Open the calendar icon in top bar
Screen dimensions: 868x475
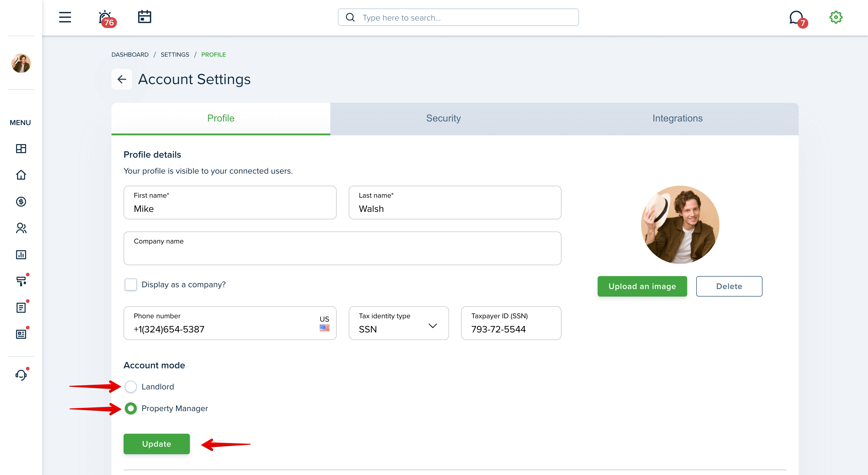[145, 17]
